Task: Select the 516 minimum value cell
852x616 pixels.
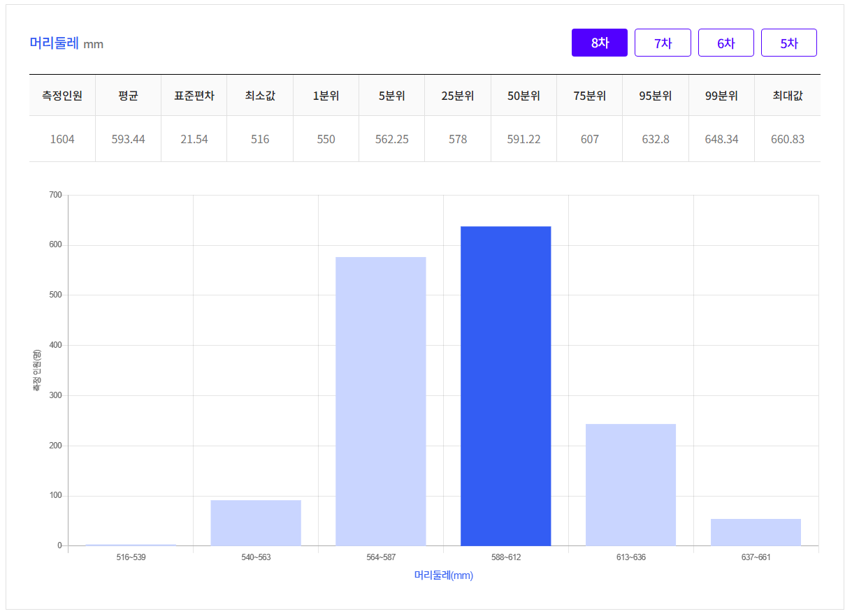Action: [260, 139]
